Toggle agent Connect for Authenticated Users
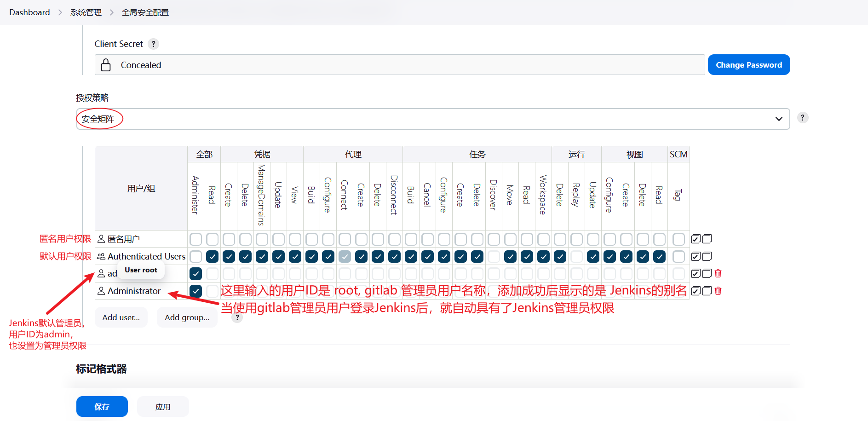The width and height of the screenshot is (868, 421). (345, 256)
